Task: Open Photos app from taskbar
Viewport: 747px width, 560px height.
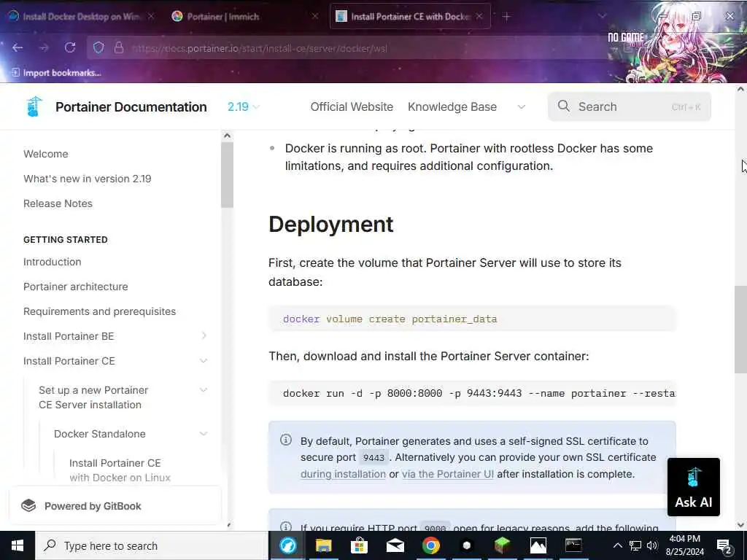Action: pos(538,545)
